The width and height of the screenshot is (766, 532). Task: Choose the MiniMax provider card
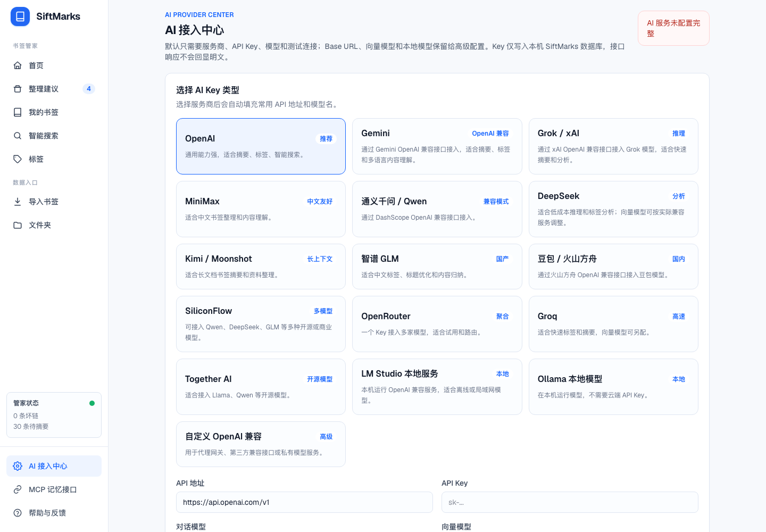[261, 209]
